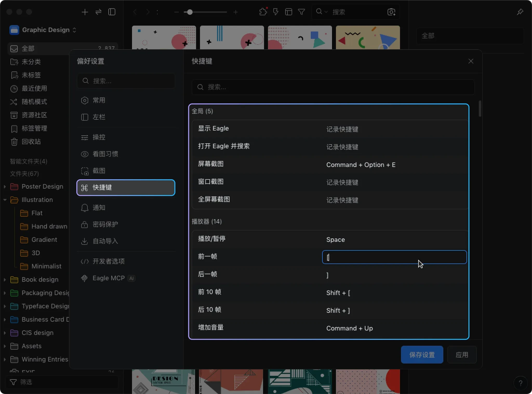
Task: Open the 左栏 preferences section
Action: pyautogui.click(x=126, y=117)
